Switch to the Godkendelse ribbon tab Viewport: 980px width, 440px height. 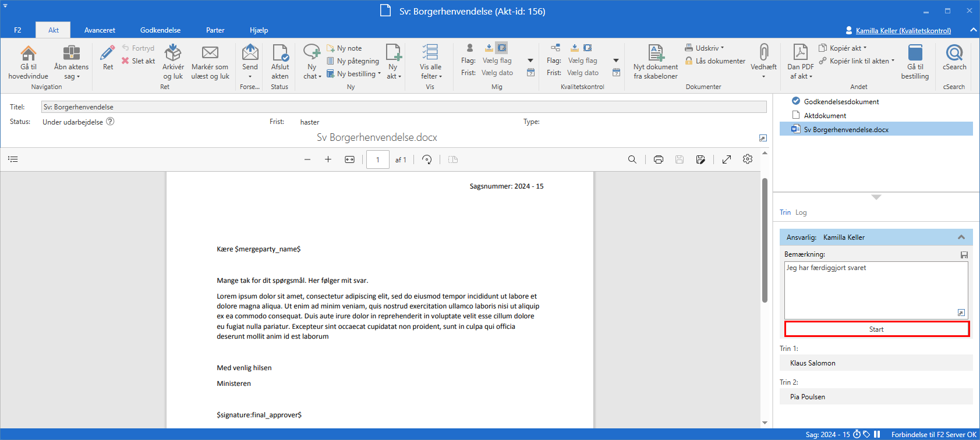tap(160, 30)
